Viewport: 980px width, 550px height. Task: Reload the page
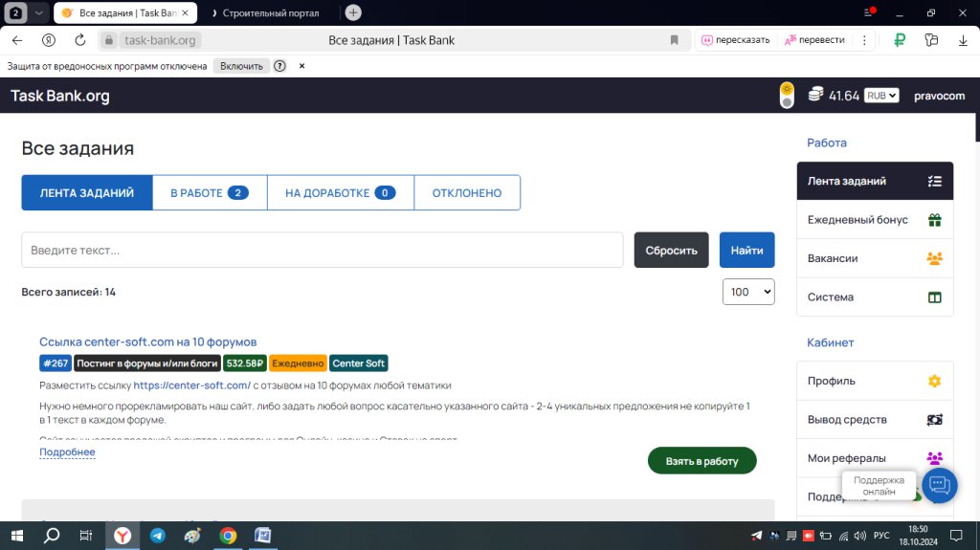(80, 40)
